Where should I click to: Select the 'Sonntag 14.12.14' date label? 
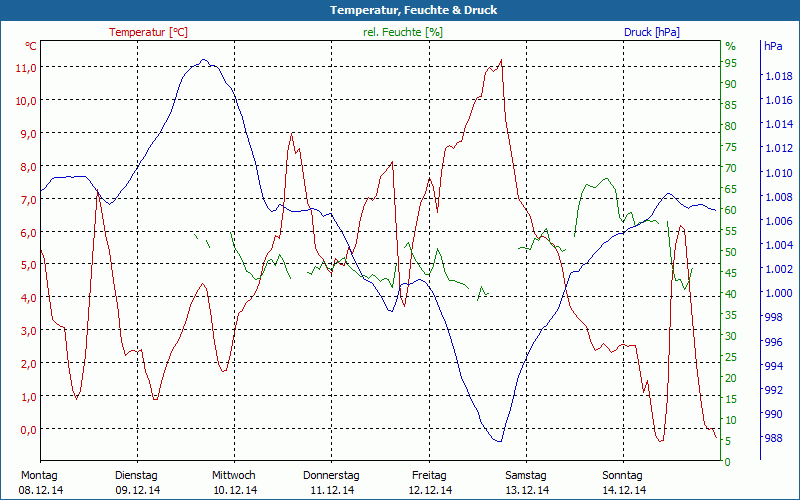623,482
